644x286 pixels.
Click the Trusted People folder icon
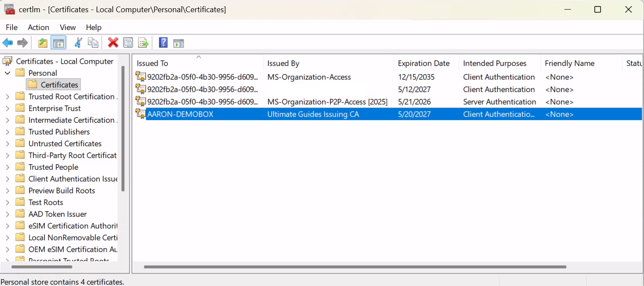(x=20, y=167)
